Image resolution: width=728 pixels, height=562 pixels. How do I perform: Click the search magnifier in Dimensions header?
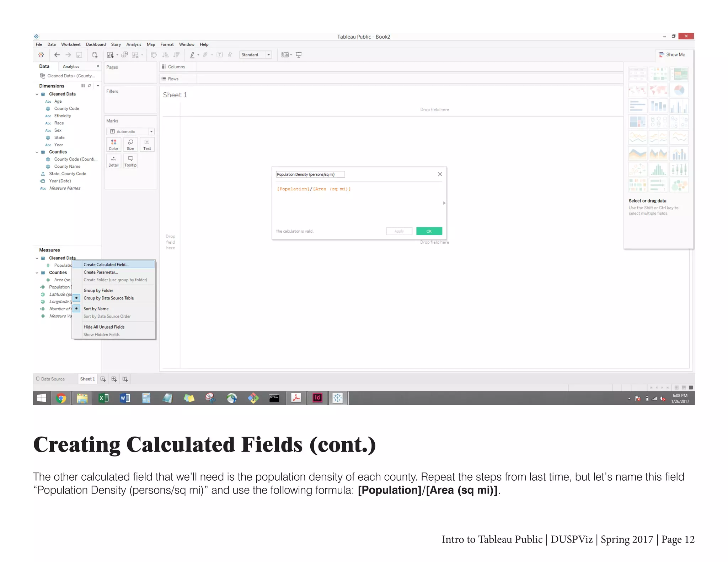pos(90,86)
